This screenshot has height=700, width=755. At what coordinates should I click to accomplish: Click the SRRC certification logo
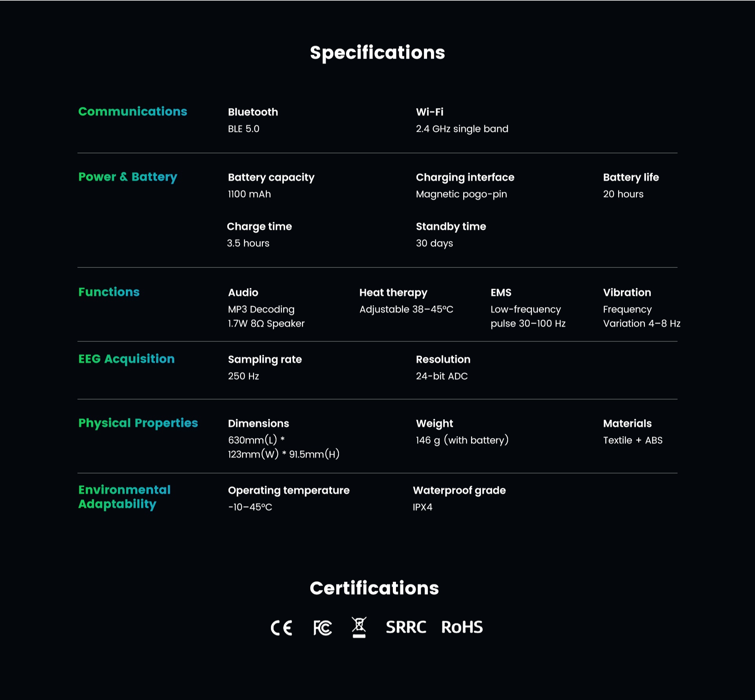[x=406, y=627]
